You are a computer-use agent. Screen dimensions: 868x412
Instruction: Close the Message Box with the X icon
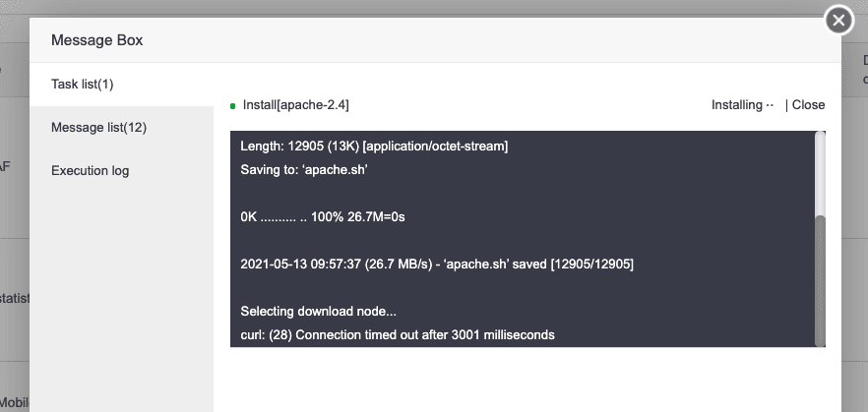coord(837,20)
